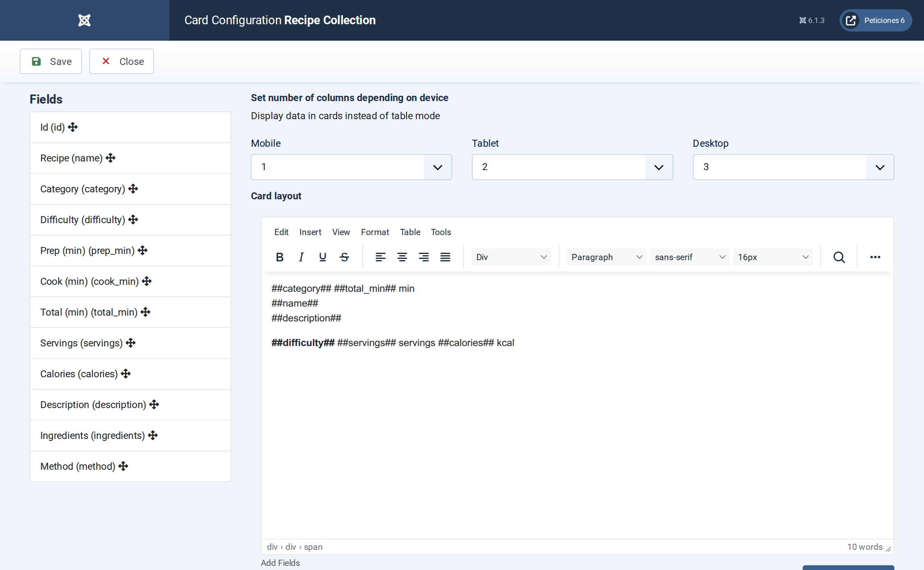The width and height of the screenshot is (924, 570).
Task: Click the editor resize handle corner
Action: pos(888,549)
